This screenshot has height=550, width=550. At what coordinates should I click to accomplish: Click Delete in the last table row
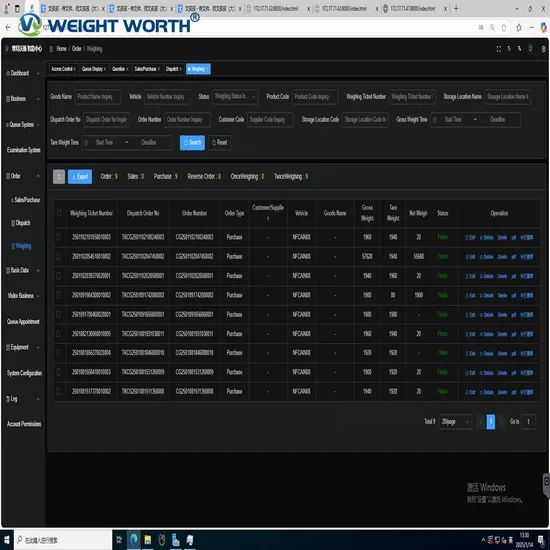(502, 392)
